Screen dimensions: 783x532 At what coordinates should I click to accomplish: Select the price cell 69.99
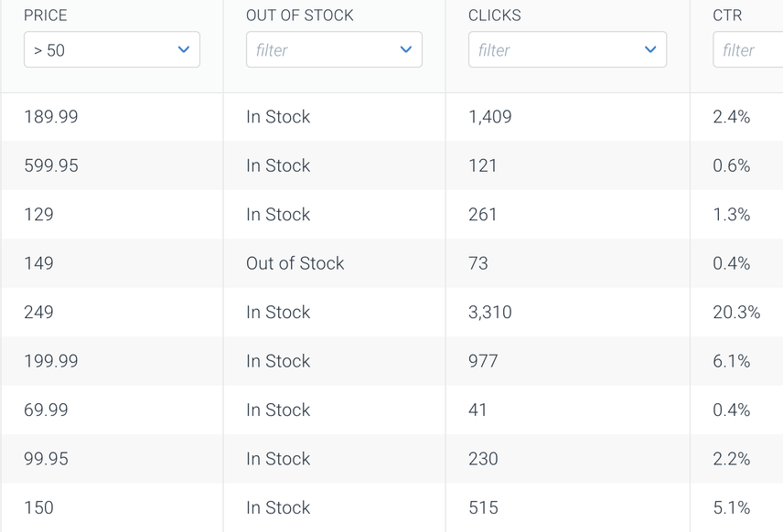click(46, 410)
